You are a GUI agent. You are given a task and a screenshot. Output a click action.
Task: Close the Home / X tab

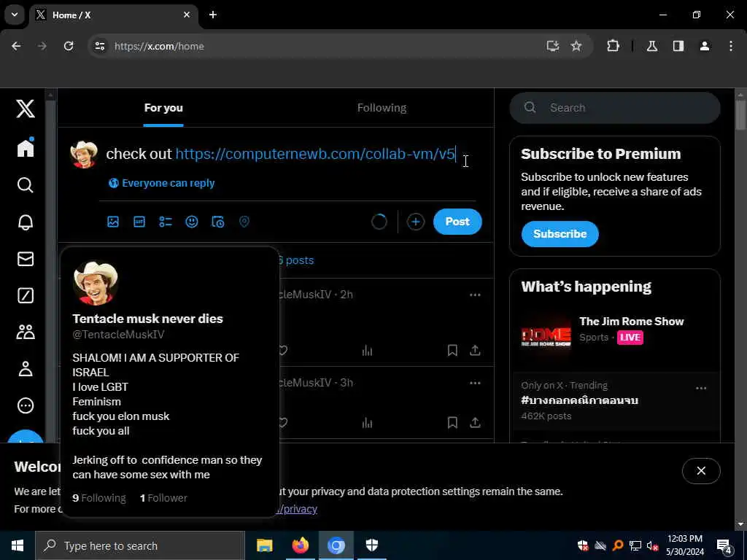[x=187, y=15]
